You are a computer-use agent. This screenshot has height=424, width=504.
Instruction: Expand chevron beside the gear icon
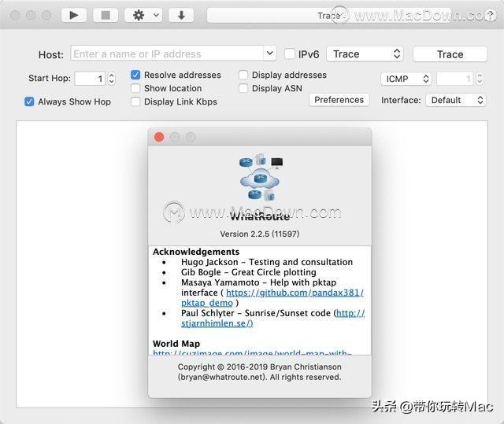(156, 15)
